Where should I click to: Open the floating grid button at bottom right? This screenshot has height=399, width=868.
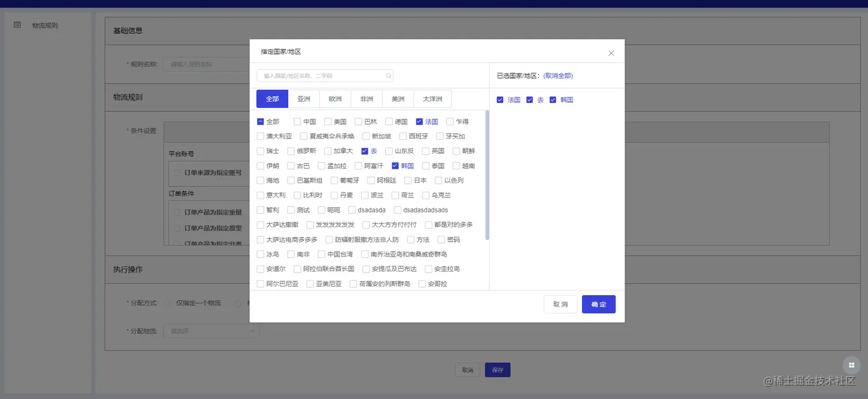click(851, 365)
